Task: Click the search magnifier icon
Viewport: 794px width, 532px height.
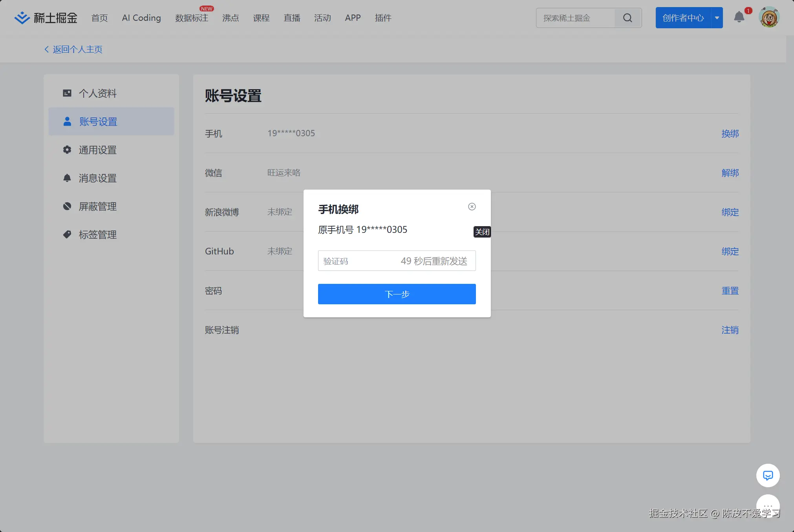Action: click(627, 18)
